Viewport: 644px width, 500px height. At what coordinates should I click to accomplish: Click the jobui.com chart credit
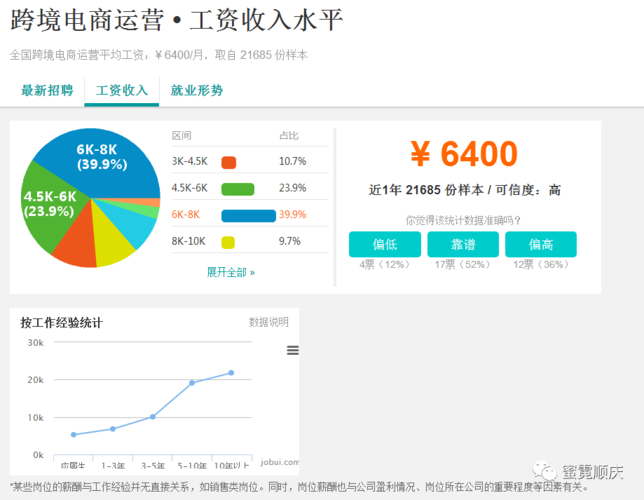click(280, 462)
